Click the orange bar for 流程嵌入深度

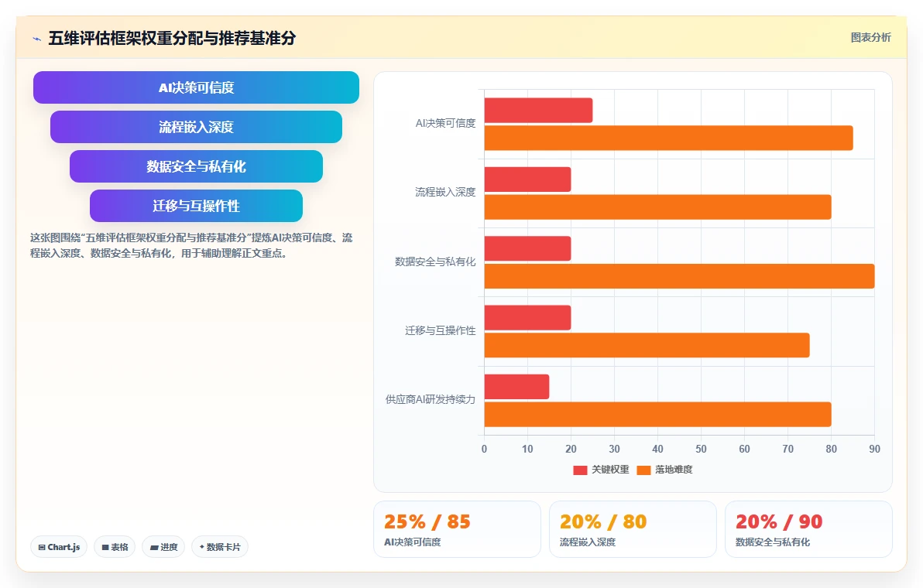tap(657, 207)
